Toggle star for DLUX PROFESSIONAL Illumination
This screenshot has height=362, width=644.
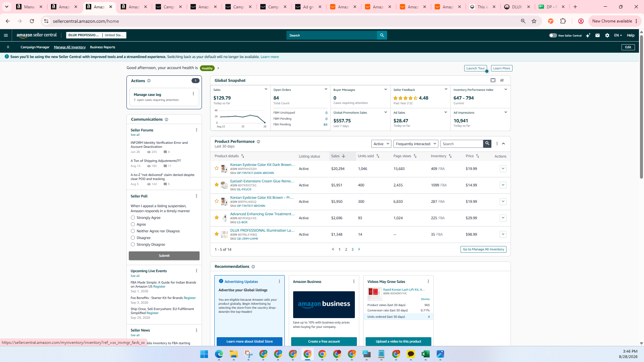[x=217, y=234]
